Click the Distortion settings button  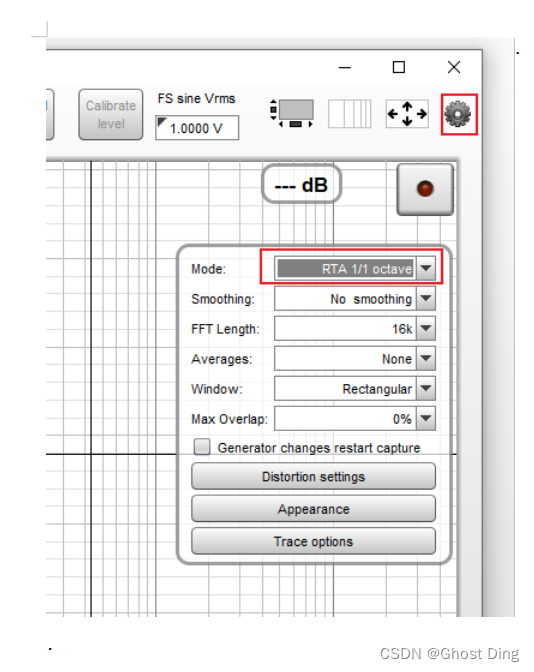coord(313,476)
